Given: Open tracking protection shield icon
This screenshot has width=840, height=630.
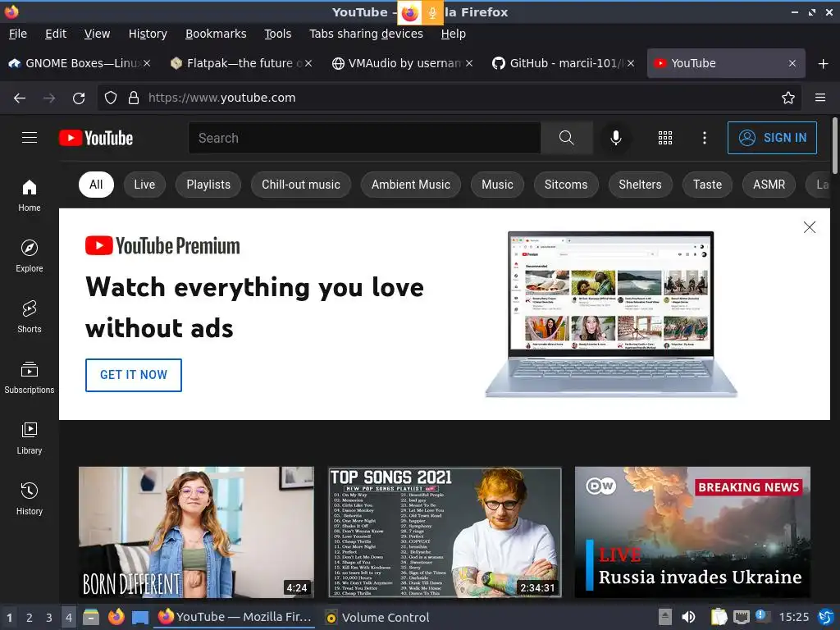Looking at the screenshot, I should (111, 98).
